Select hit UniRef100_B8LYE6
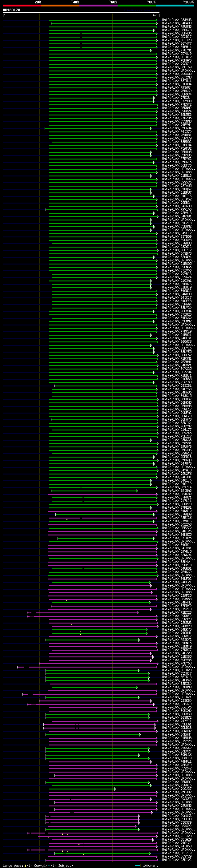 [177, 349]
